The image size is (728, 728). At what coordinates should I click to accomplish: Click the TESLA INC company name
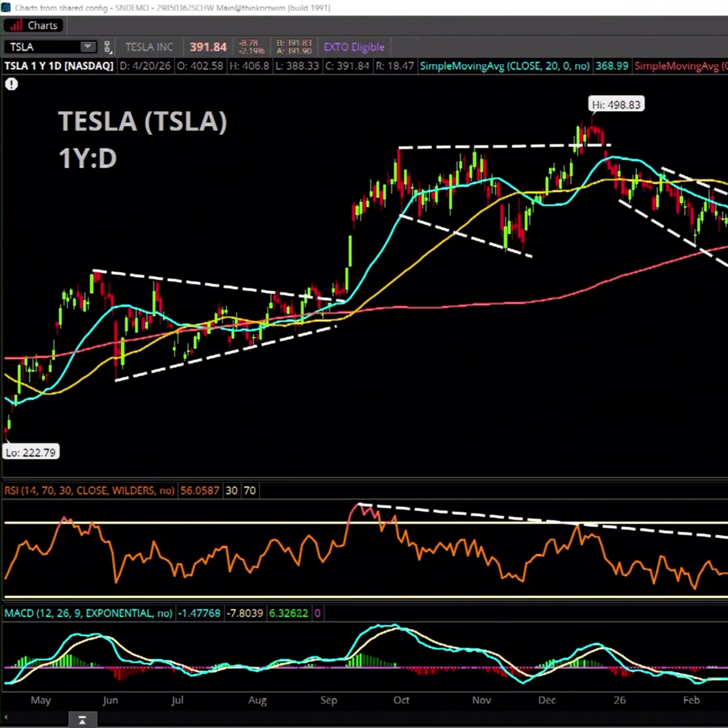[x=149, y=47]
